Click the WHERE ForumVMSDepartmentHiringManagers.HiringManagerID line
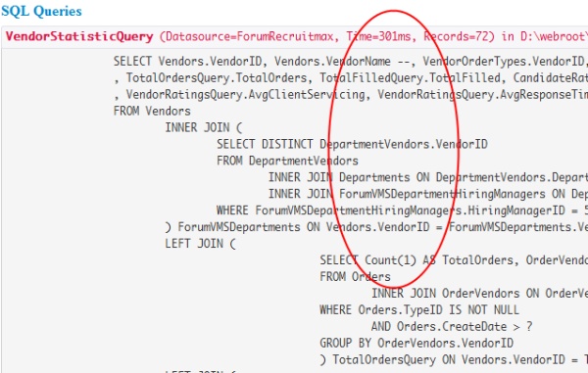The image size is (588, 373). coord(402,210)
